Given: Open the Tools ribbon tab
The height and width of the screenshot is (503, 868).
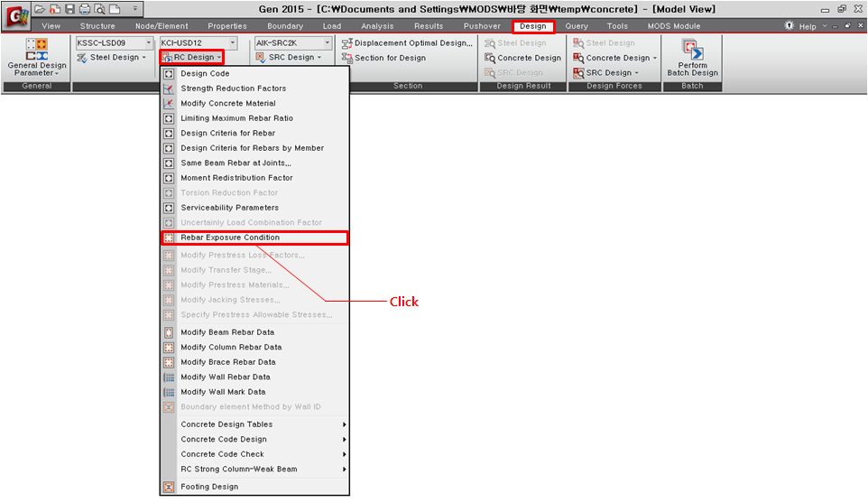Looking at the screenshot, I should pyautogui.click(x=617, y=26).
